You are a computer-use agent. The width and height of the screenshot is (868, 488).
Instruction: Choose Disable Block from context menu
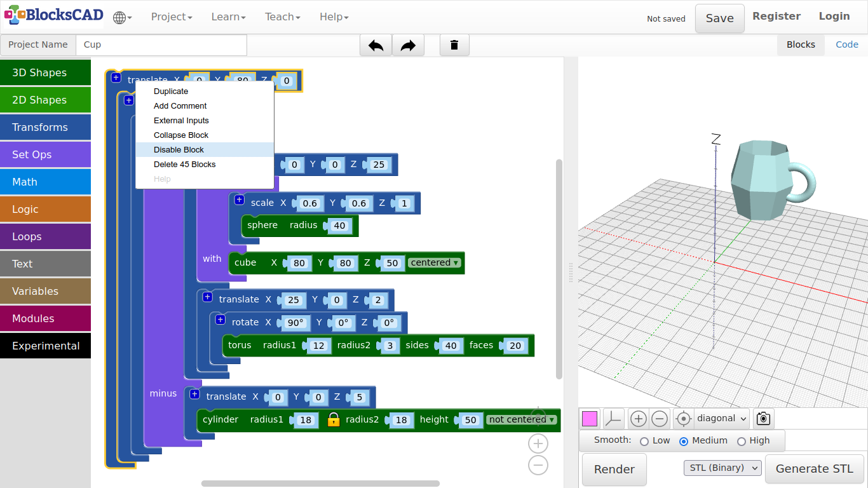coord(179,150)
